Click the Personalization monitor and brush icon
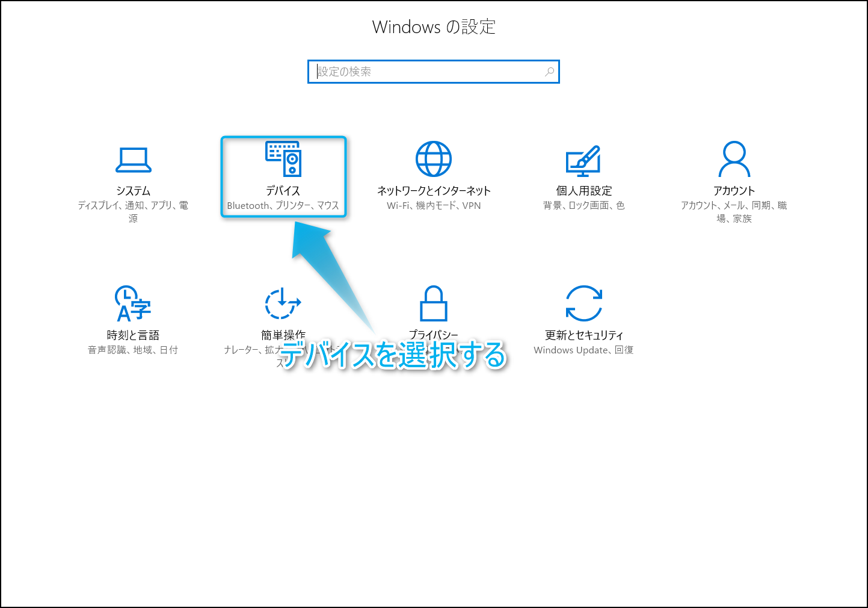Viewport: 868px width, 608px height. (583, 161)
